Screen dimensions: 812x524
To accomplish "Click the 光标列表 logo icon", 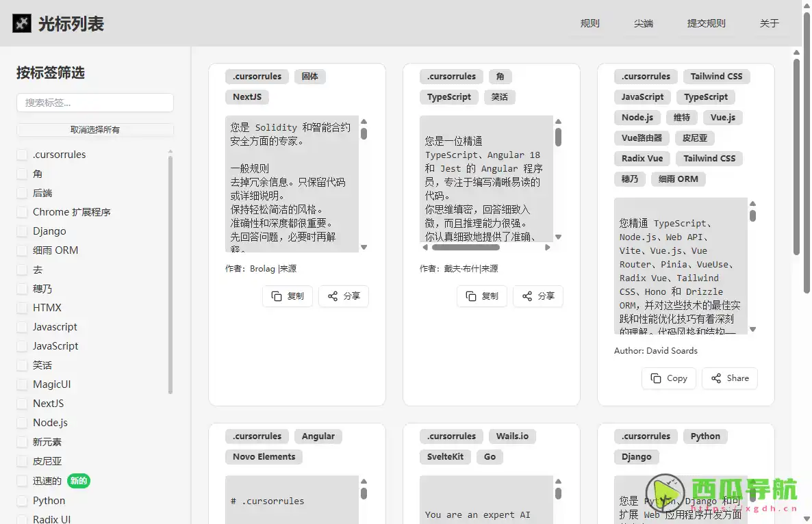I will click(x=22, y=23).
